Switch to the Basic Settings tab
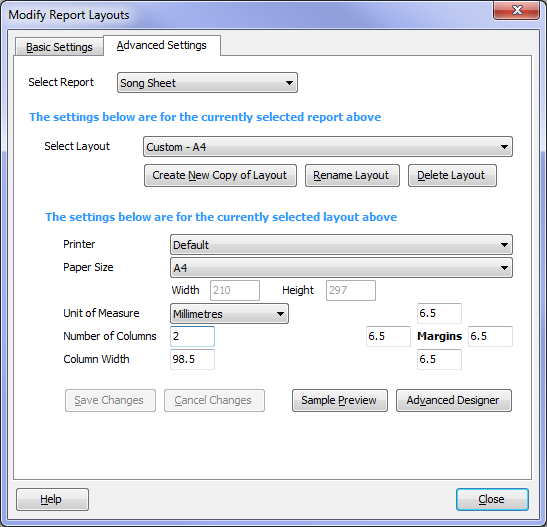 click(59, 47)
